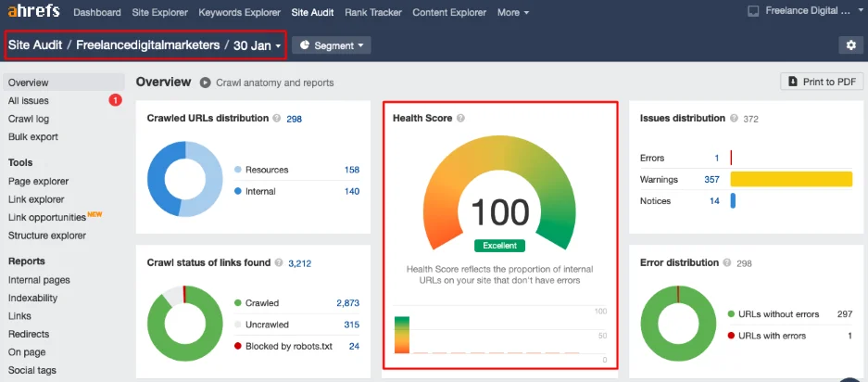
Task: Click Uncrawled count 315
Action: click(351, 325)
